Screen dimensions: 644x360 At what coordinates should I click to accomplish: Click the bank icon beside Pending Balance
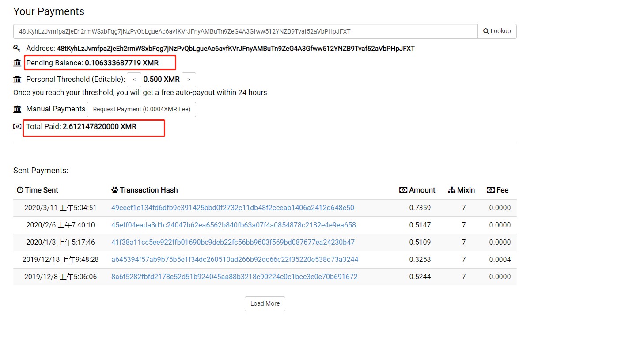click(x=17, y=63)
